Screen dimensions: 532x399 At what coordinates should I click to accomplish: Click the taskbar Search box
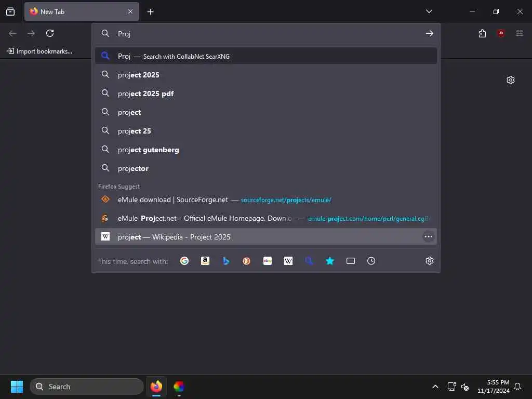87,387
